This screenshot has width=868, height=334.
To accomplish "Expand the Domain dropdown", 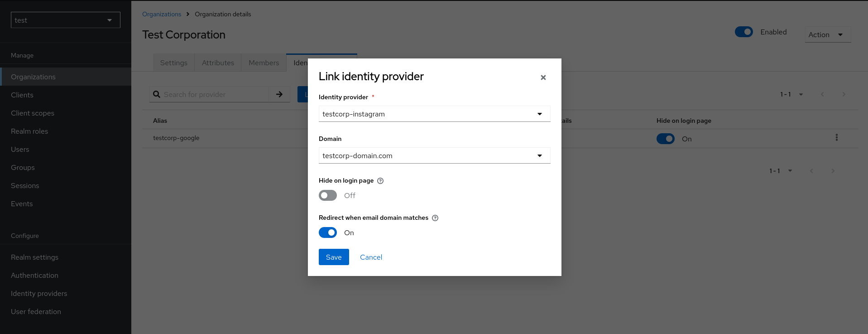I will (x=434, y=155).
